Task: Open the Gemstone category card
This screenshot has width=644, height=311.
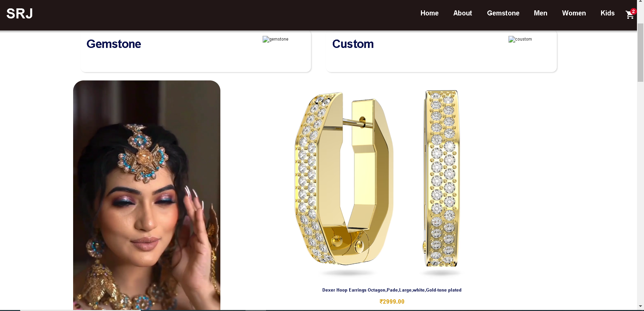Action: [196, 51]
